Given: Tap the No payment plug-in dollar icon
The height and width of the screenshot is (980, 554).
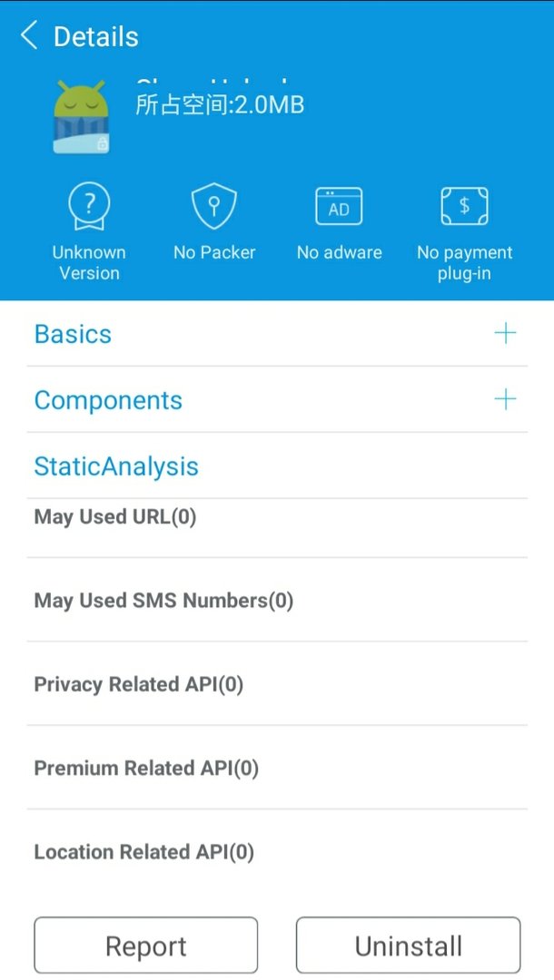Looking at the screenshot, I should 465,206.
